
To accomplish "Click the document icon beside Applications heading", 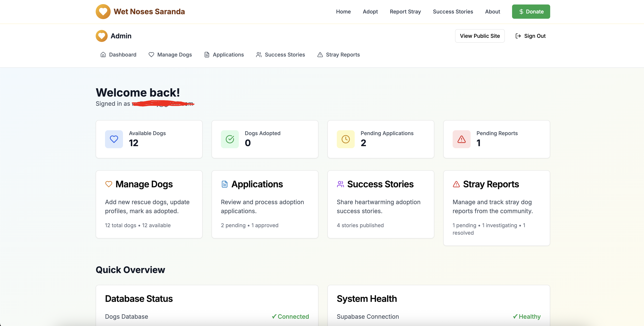I will tap(224, 184).
